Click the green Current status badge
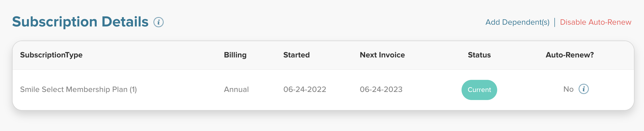Image resolution: width=644 pixels, height=131 pixels. click(x=479, y=90)
